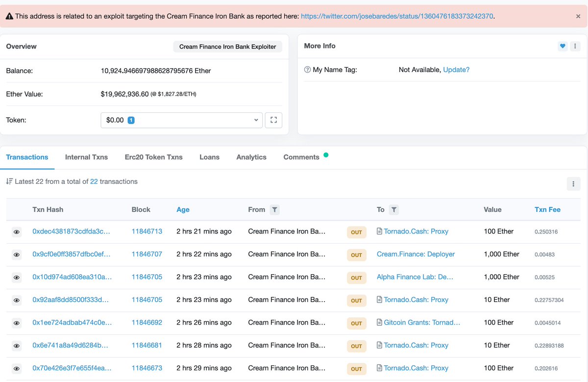
Task: Select the Ether value $19,962,936.60
Action: pyautogui.click(x=124, y=94)
